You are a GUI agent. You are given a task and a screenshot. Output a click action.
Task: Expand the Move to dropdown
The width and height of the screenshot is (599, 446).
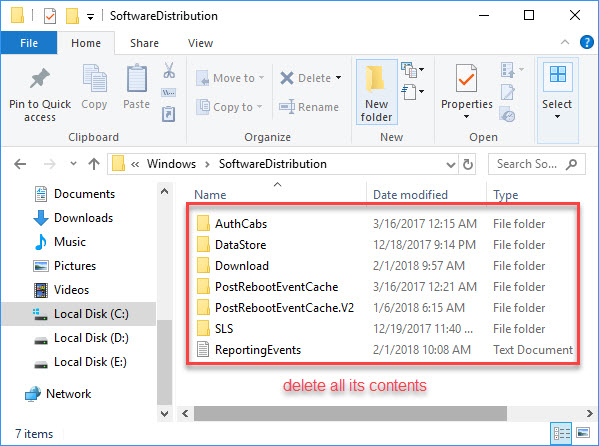[262, 78]
